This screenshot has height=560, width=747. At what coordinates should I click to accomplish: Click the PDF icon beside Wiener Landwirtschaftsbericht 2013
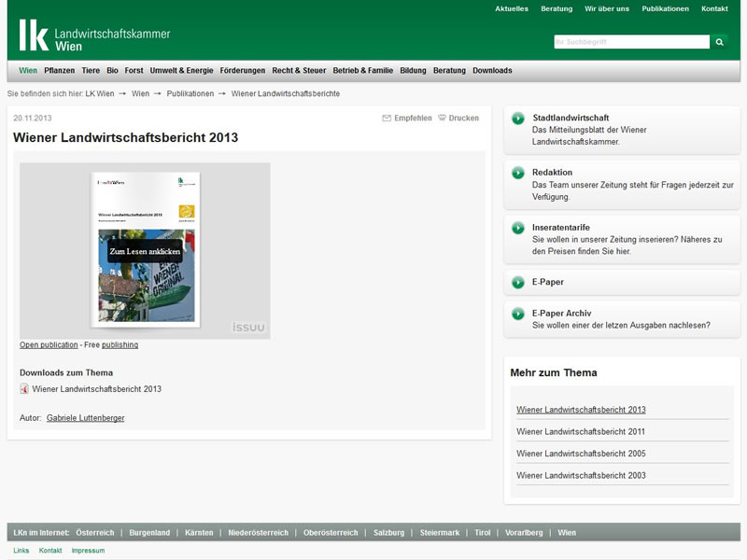point(24,389)
